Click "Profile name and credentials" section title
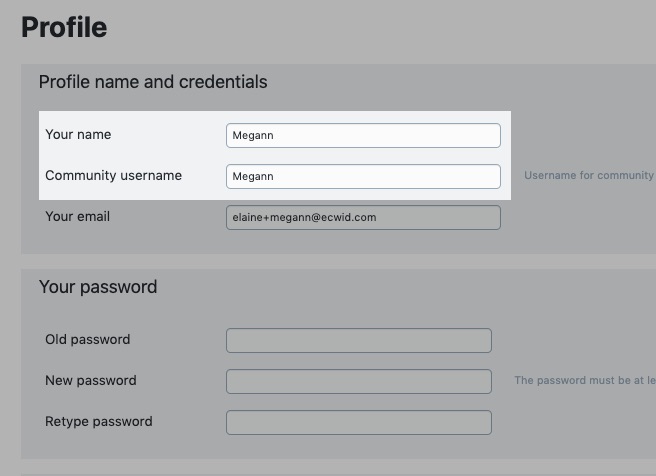 pos(153,82)
